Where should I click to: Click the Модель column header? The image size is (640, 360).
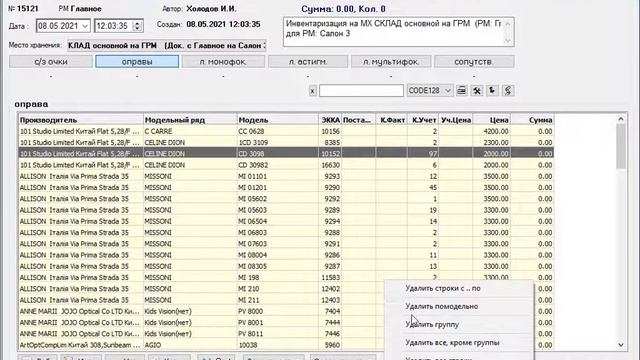tap(278, 120)
